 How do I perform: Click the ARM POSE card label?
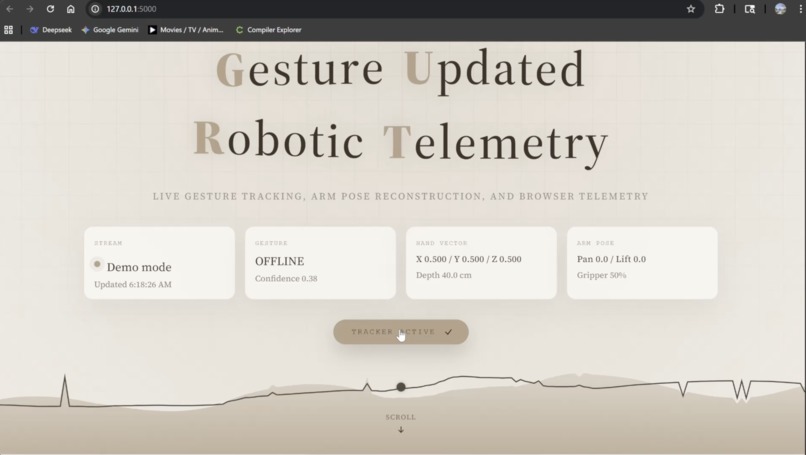[595, 243]
